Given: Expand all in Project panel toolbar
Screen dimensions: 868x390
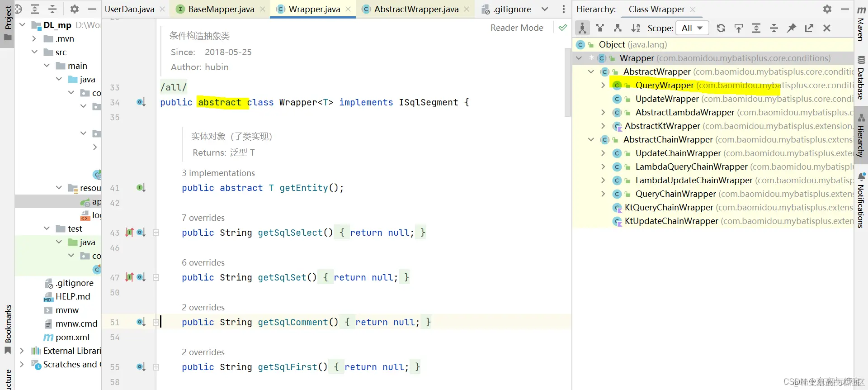Looking at the screenshot, I should coord(35,9).
